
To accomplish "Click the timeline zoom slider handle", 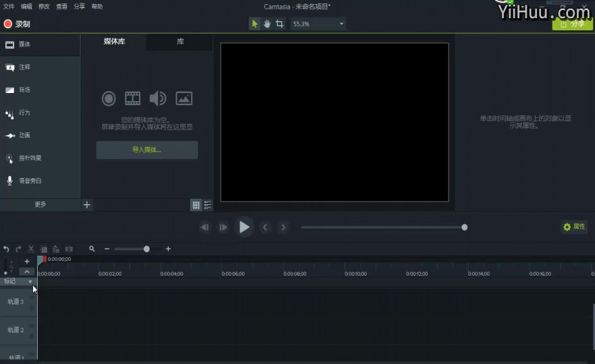I will pyautogui.click(x=146, y=249).
